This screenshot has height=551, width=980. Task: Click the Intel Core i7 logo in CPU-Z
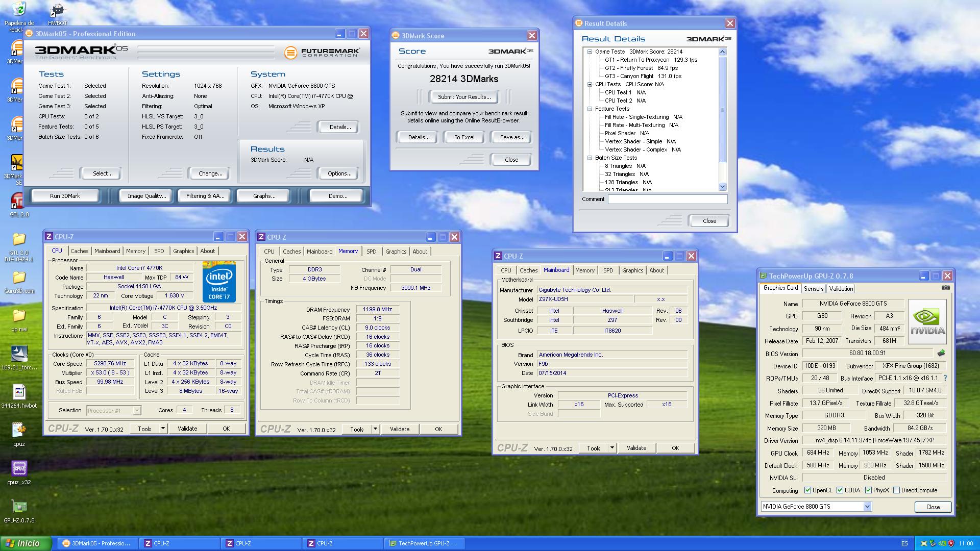[219, 282]
